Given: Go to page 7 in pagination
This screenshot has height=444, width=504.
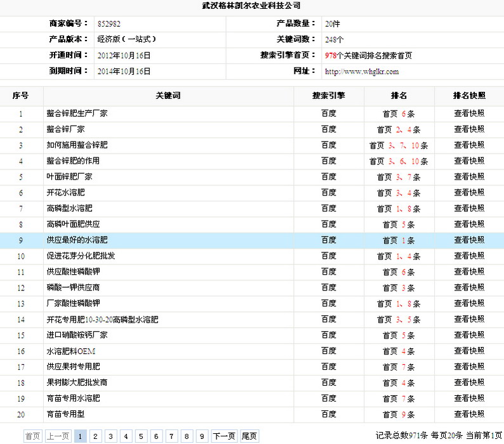Looking at the screenshot, I should point(171,436).
